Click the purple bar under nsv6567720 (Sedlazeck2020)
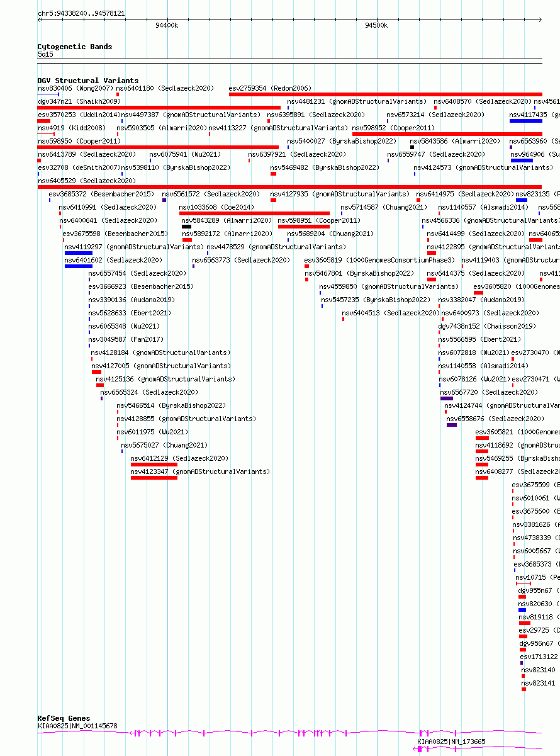The height and width of the screenshot is (756, 560). 447,398
